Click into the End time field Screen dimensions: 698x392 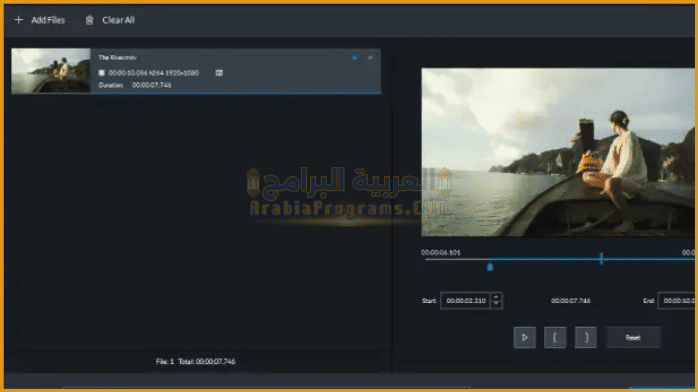(x=677, y=301)
